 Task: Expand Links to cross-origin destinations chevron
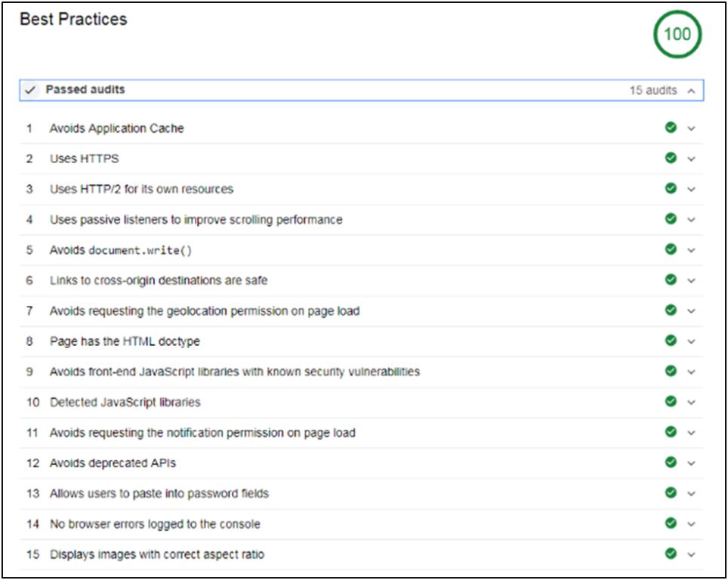click(691, 280)
